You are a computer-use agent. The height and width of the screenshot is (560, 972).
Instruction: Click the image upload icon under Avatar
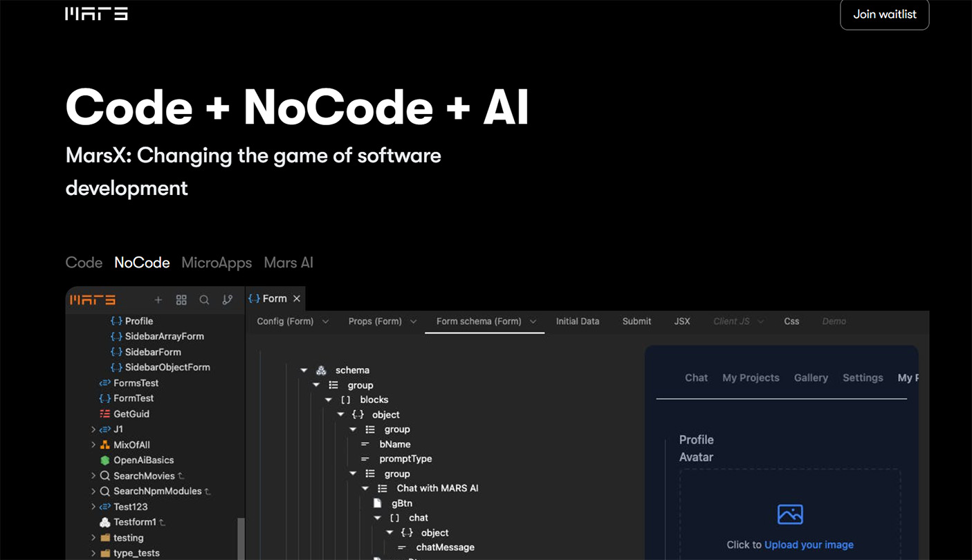(789, 514)
